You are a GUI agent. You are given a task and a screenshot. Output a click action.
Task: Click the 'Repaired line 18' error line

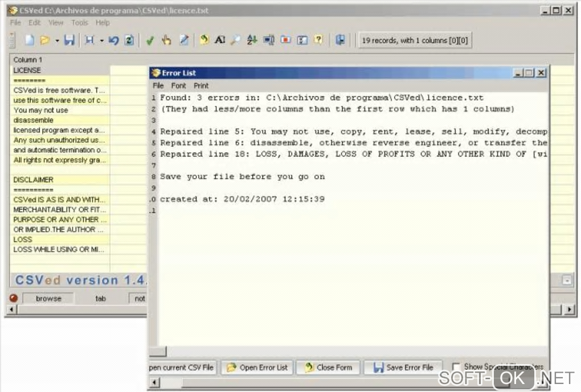(354, 154)
